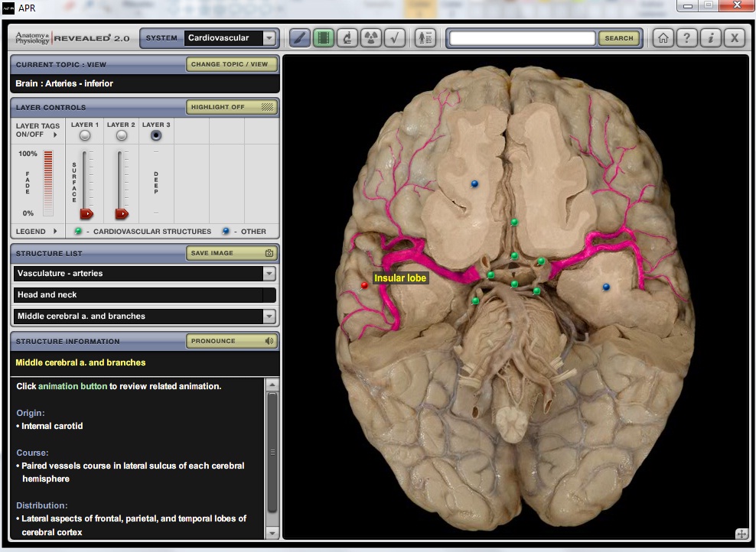Click the toolbar X exit icon
This screenshot has width=756, height=552.
(x=735, y=38)
